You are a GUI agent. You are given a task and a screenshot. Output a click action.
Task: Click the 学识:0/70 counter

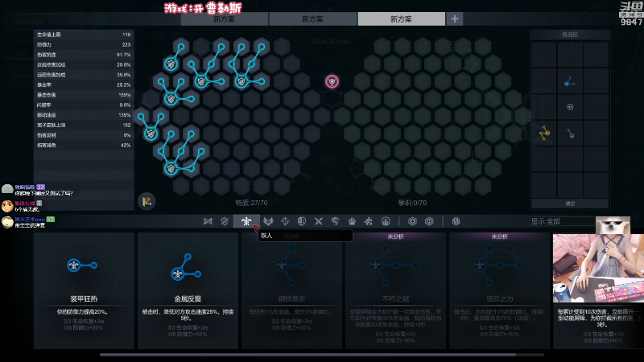[412, 203]
